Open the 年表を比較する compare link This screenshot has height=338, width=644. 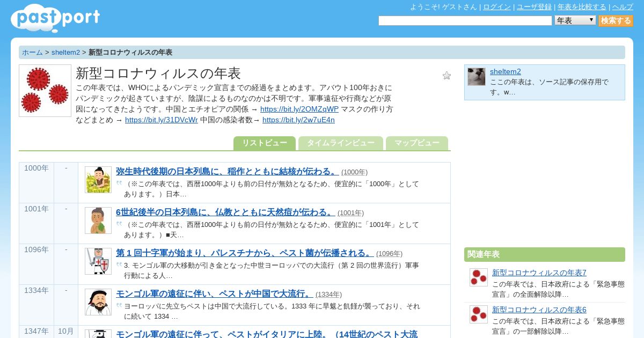coord(582,7)
